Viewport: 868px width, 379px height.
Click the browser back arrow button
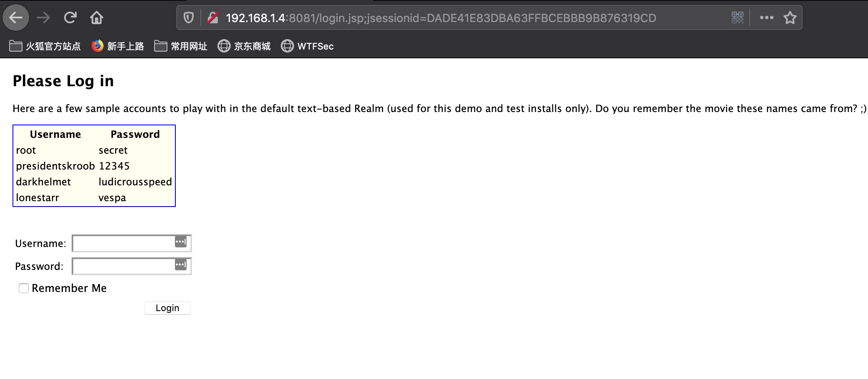coord(16,18)
